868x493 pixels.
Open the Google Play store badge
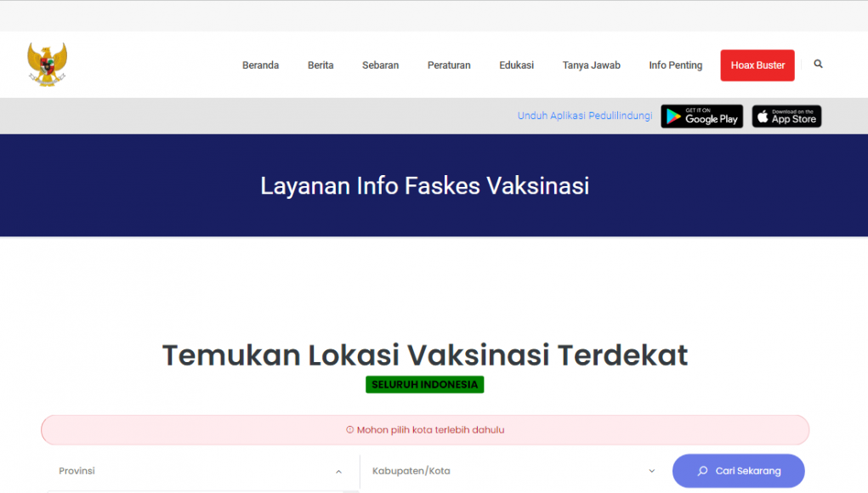(701, 116)
